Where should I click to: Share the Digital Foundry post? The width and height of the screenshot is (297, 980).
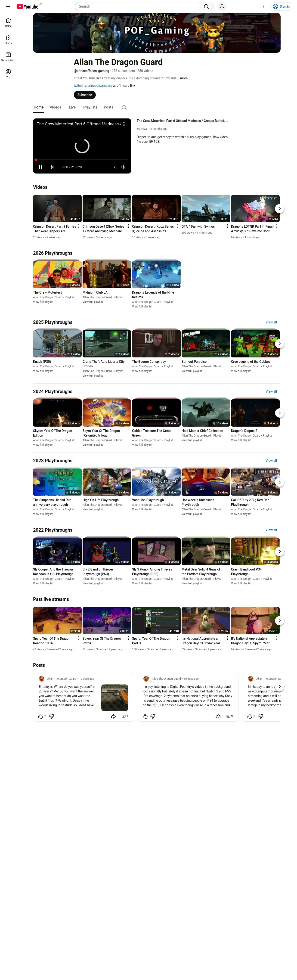click(218, 716)
